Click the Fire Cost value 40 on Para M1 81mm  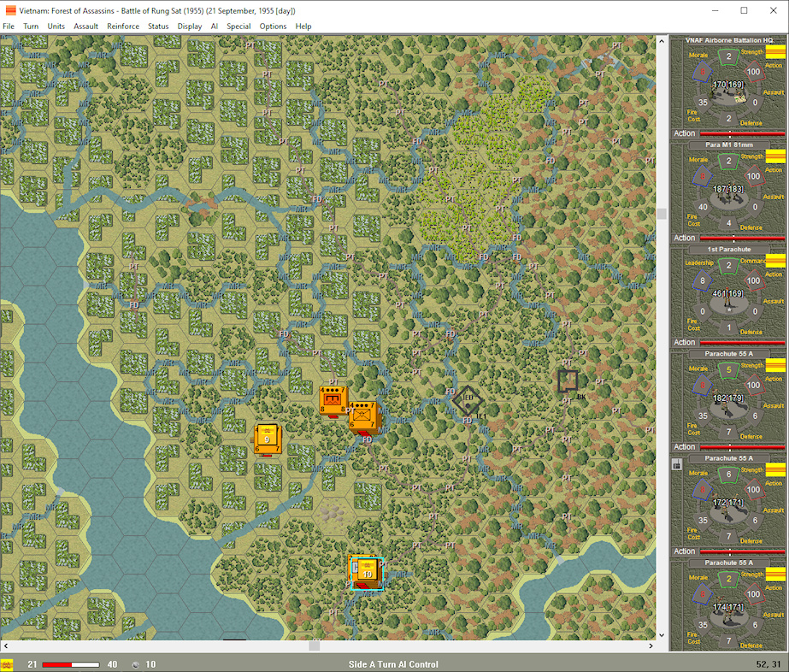click(703, 207)
